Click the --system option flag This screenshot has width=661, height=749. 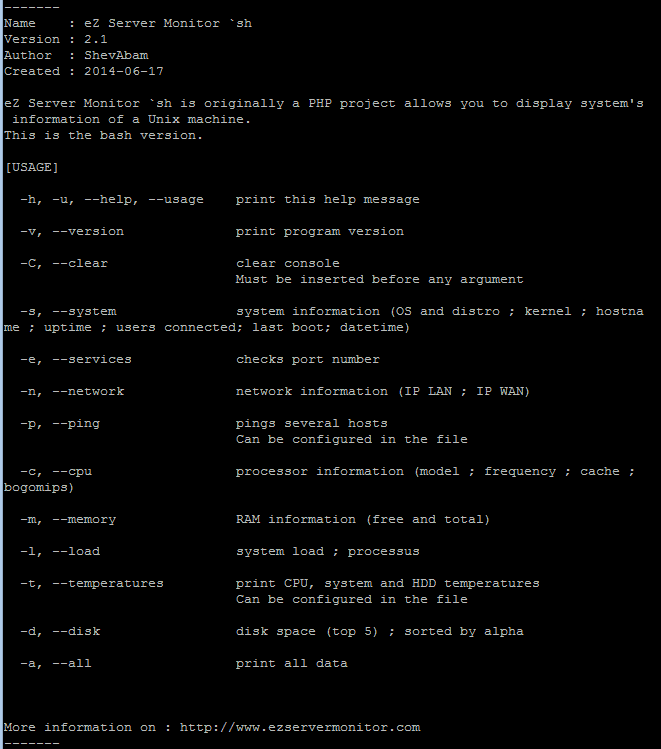(x=84, y=312)
